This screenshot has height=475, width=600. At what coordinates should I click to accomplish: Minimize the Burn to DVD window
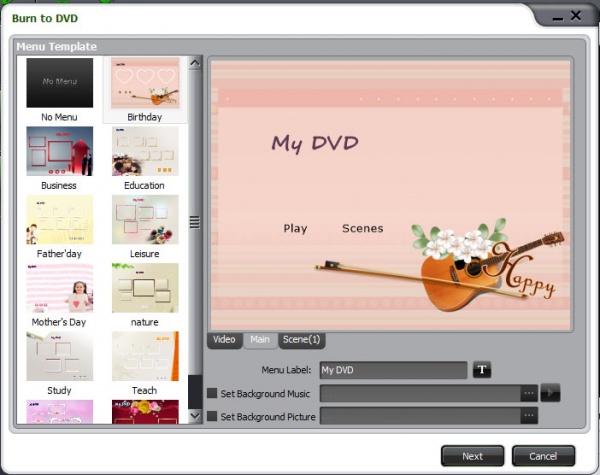(558, 18)
